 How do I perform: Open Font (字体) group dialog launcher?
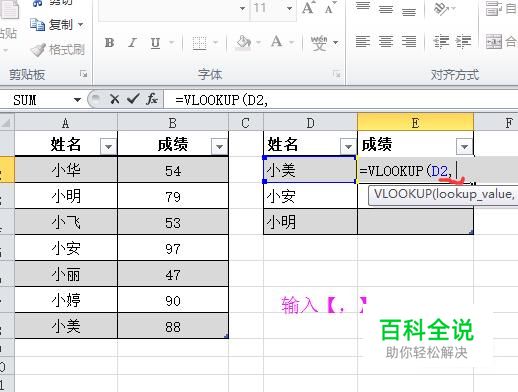pos(336,74)
